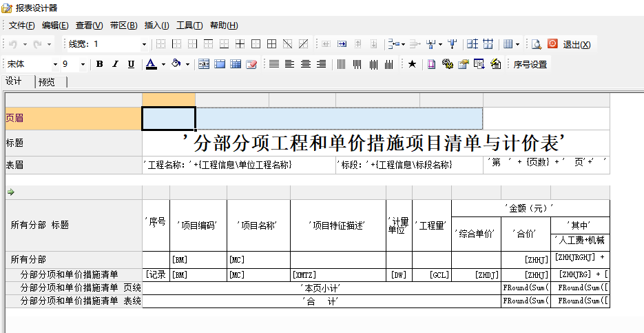The width and height of the screenshot is (644, 333).
Task: Click the lightning document icon
Action: [x=495, y=64]
